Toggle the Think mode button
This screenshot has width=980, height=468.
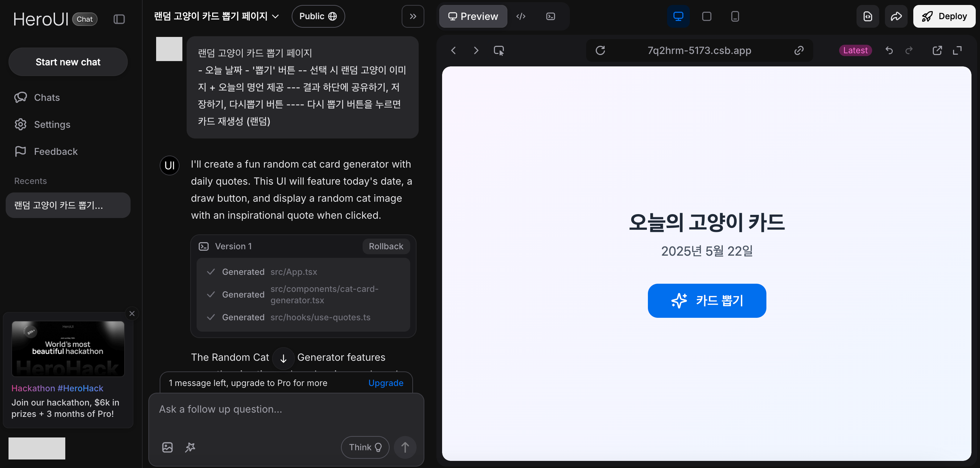coord(365,447)
